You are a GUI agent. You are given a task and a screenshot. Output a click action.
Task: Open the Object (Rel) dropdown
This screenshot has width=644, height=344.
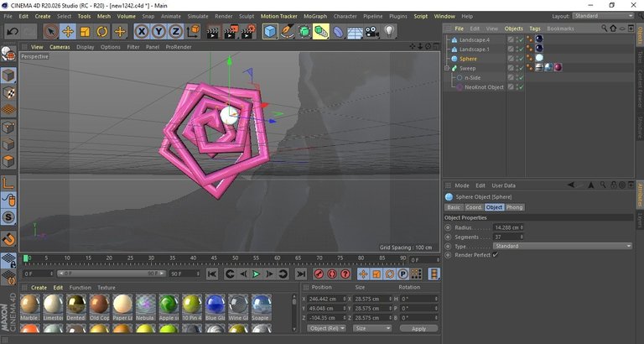click(x=326, y=328)
